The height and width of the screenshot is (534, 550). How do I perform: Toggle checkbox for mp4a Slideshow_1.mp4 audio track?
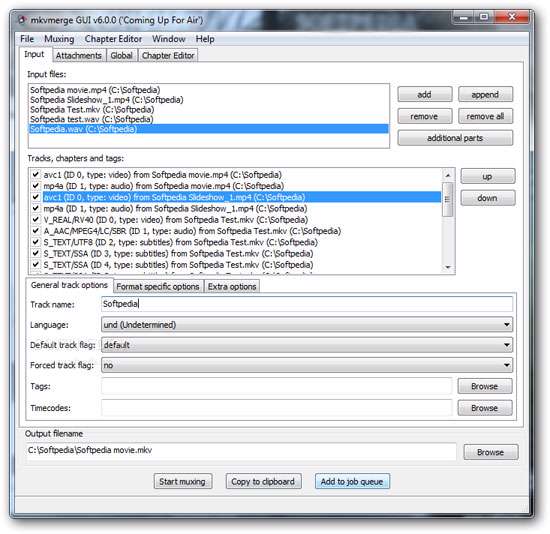pyautogui.click(x=35, y=208)
